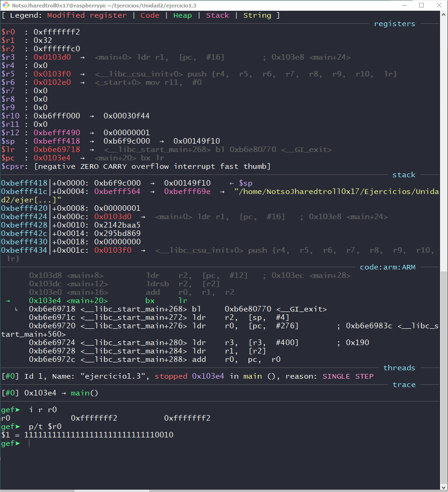
Task: Click the scrollbar up arrow
Action: [443, 15]
